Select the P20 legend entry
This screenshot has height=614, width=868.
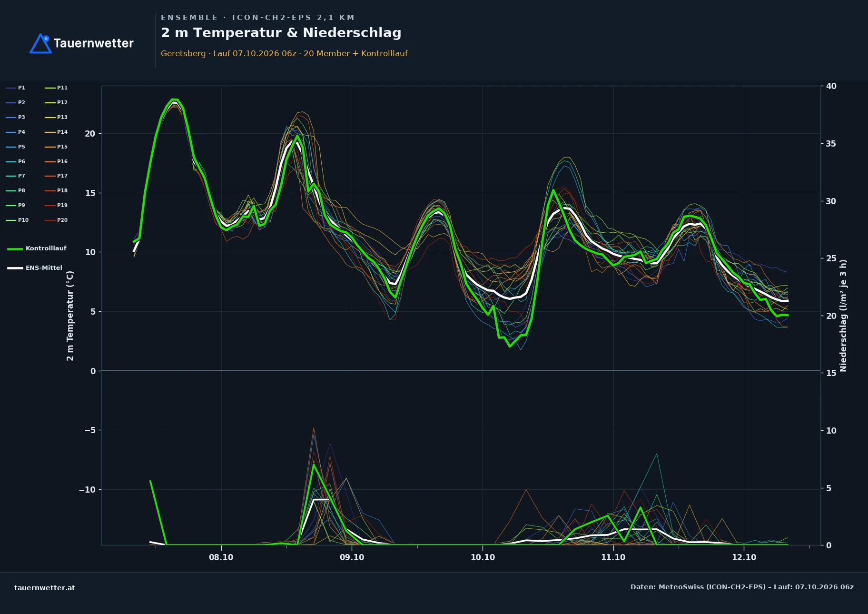coord(56,220)
